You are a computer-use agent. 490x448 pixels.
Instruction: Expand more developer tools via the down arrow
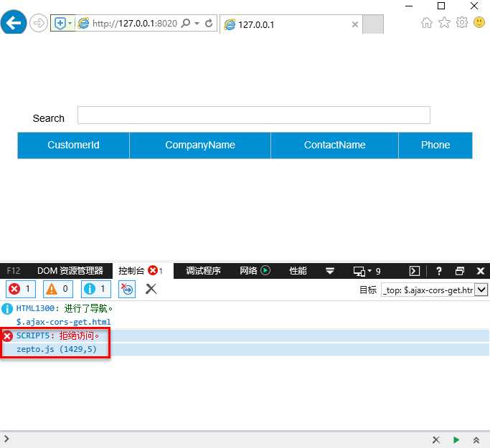click(x=330, y=271)
